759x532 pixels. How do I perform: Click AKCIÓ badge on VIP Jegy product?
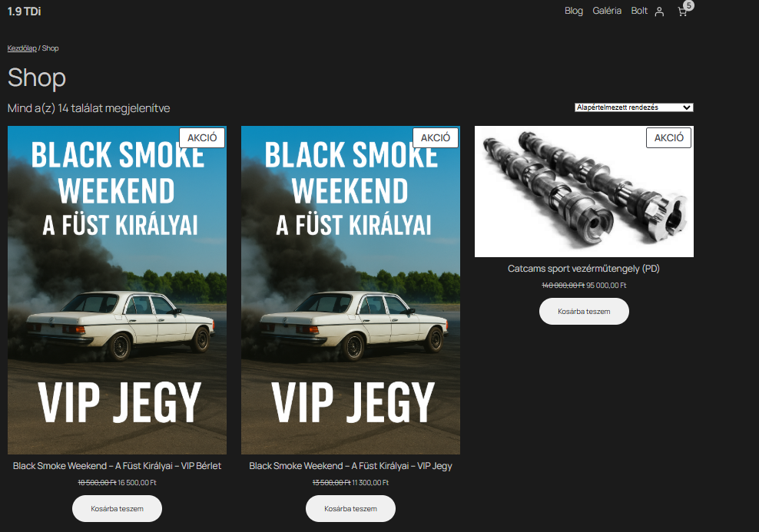point(435,138)
